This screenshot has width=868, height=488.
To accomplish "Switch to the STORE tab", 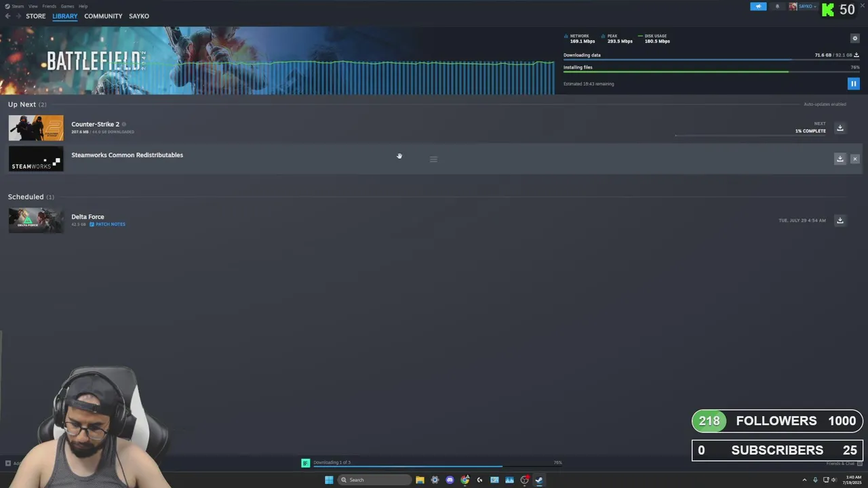I will pos(36,16).
